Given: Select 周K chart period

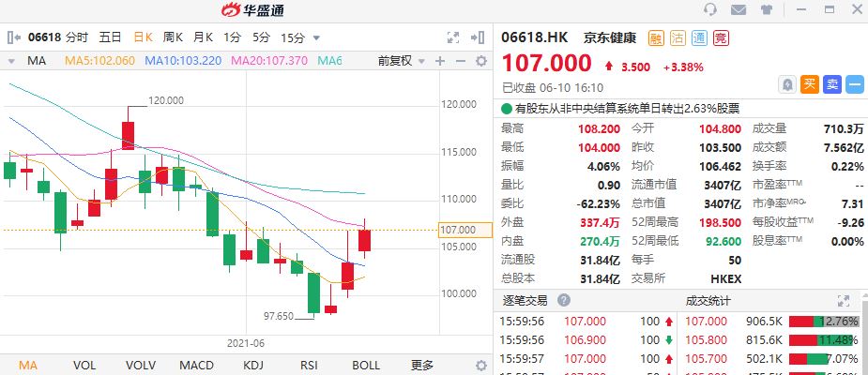Looking at the screenshot, I should pos(173,37).
